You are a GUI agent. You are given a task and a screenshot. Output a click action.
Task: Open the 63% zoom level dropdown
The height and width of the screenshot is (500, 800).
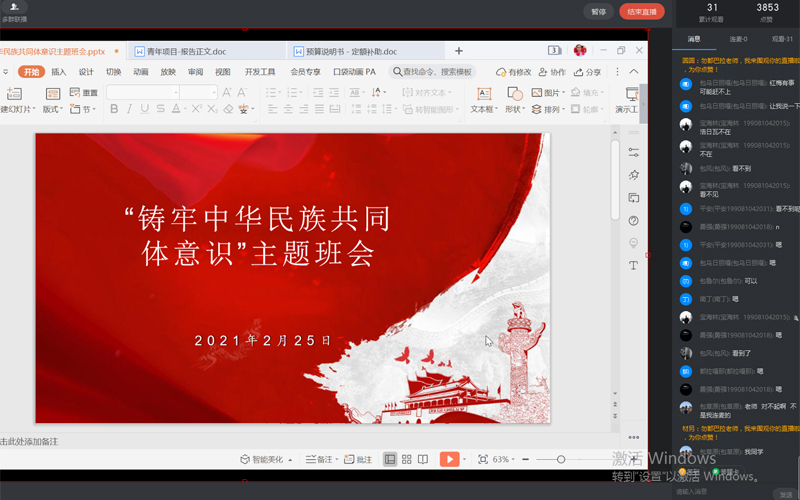point(504,459)
